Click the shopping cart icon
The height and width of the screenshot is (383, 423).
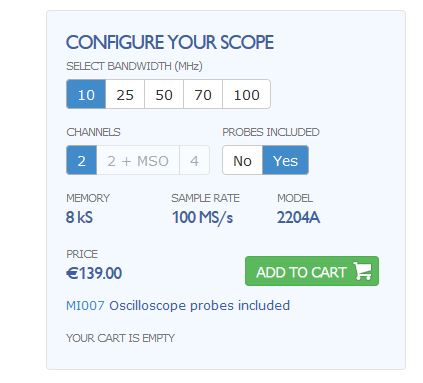(362, 271)
